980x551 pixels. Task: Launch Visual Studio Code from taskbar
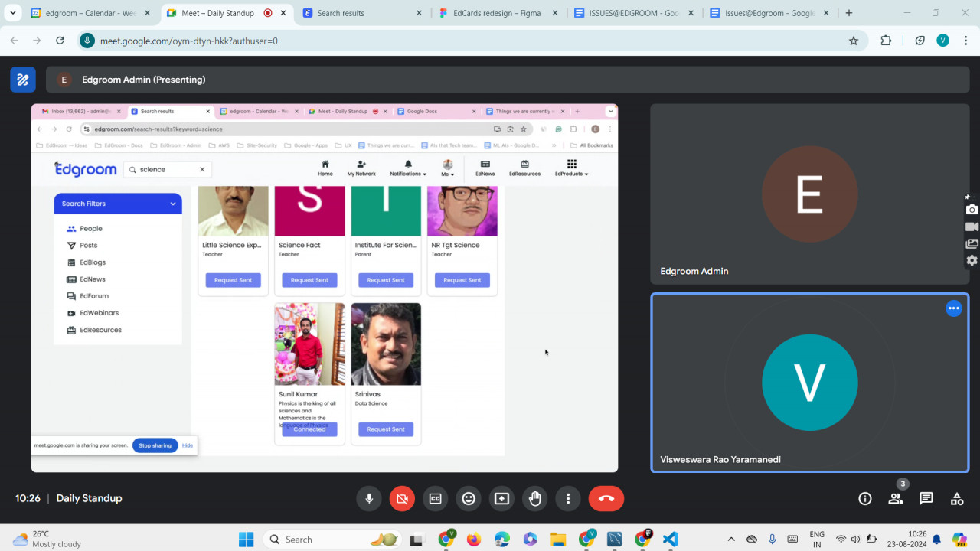tap(671, 540)
